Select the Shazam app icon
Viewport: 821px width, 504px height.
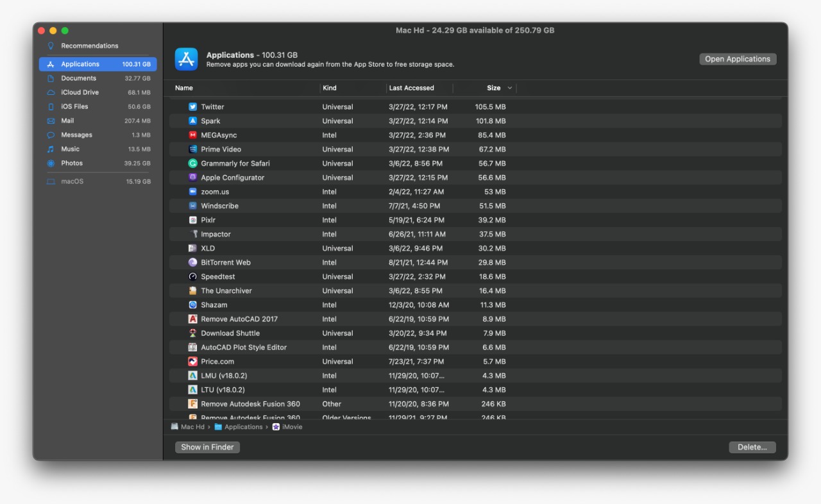[x=192, y=305]
